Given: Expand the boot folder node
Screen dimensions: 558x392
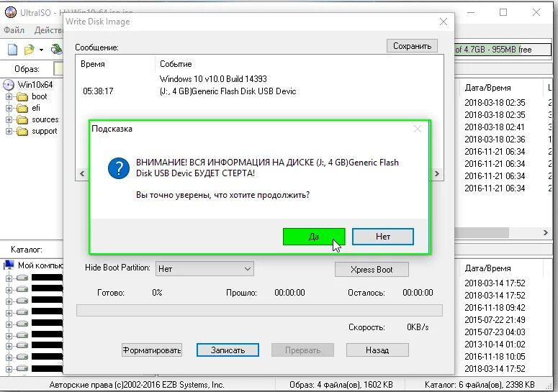Looking at the screenshot, I should point(9,96).
